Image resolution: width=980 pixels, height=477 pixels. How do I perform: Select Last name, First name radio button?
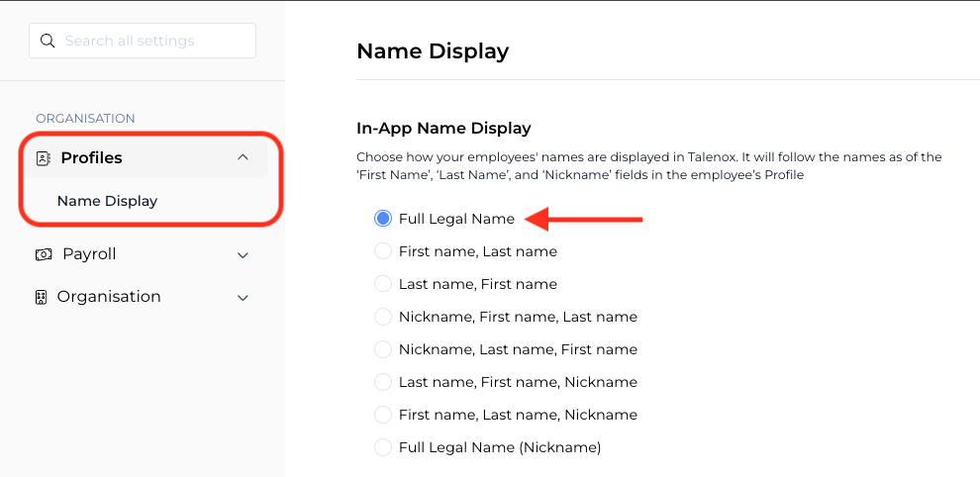[x=382, y=284]
